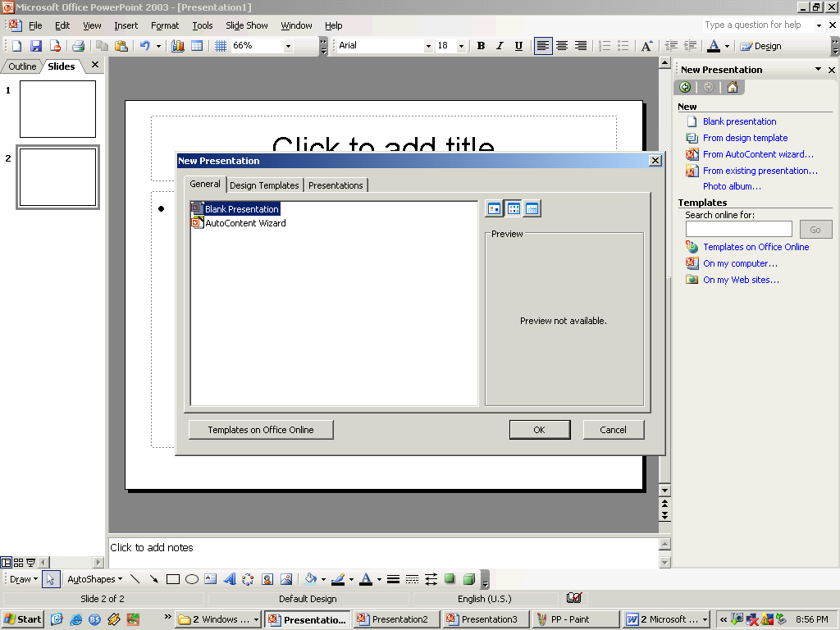
Task: Click From design template link
Action: 745,138
